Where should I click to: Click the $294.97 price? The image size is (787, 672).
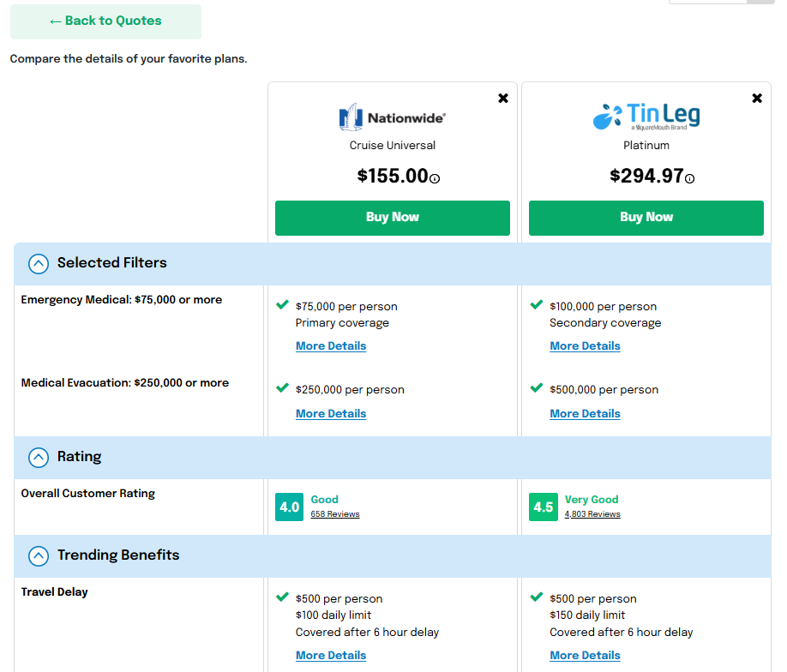[646, 177]
